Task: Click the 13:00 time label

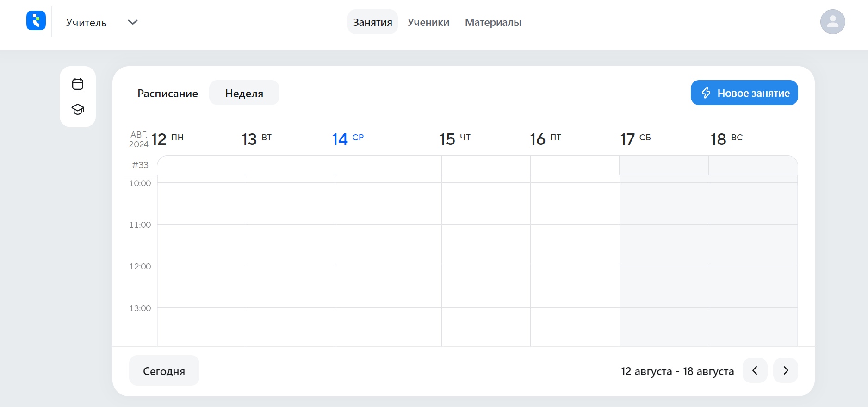Action: 140,308
